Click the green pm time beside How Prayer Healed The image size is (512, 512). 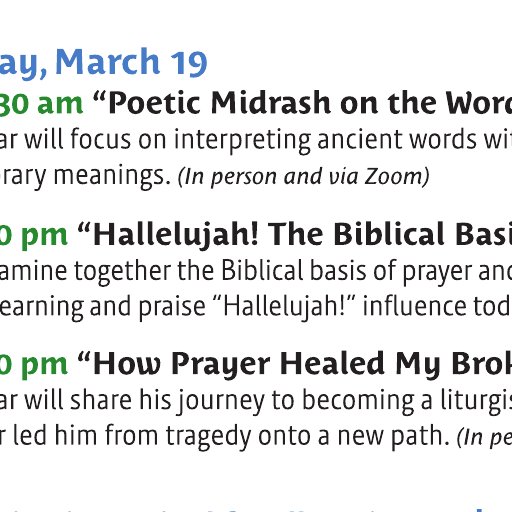click(34, 366)
